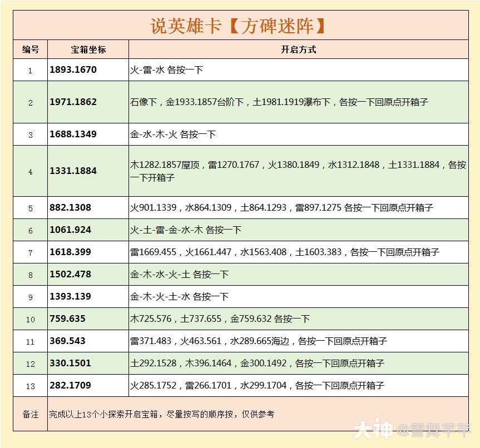
Task: Click the row number 4 cell
Action: (31, 171)
